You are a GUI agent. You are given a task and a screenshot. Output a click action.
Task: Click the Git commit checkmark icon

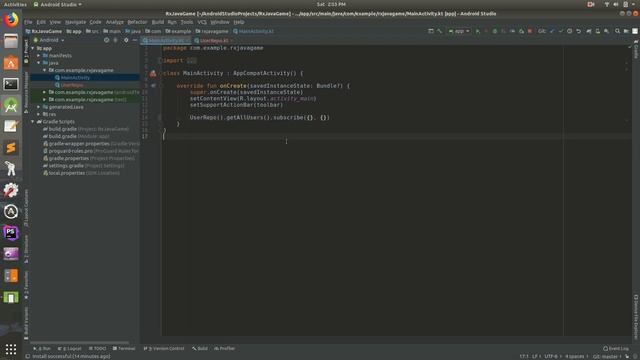pos(561,31)
